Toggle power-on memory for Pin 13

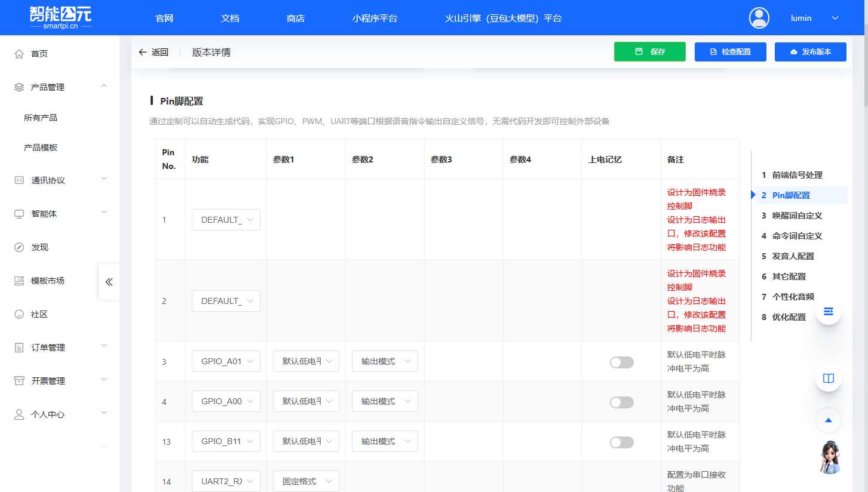click(x=621, y=442)
